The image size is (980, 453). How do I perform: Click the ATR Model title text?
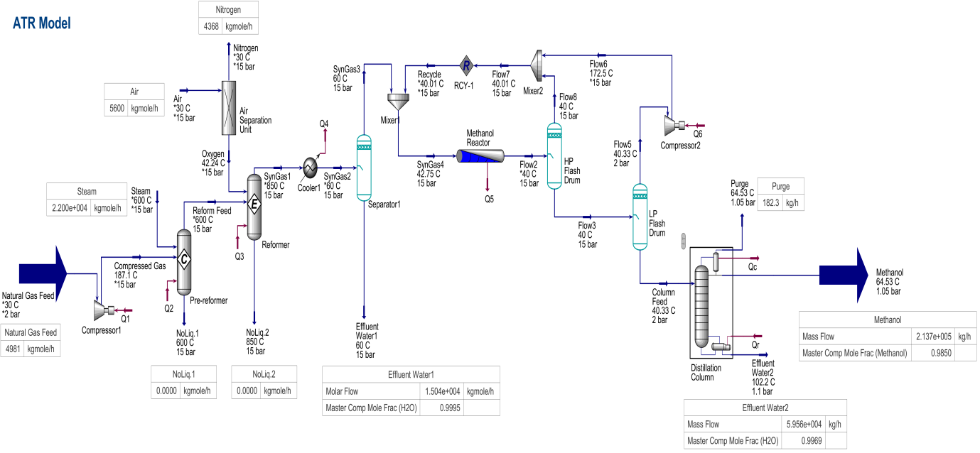point(42,24)
